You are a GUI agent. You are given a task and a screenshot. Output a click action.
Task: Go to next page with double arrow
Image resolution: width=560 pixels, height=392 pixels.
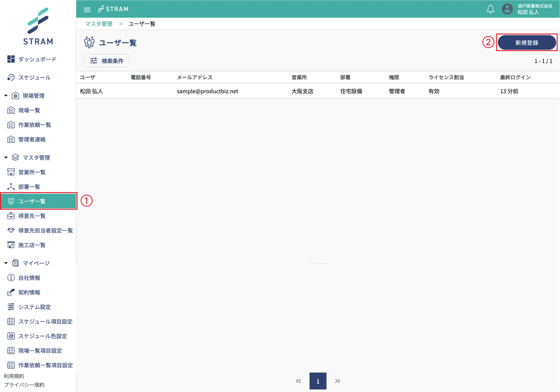point(338,381)
